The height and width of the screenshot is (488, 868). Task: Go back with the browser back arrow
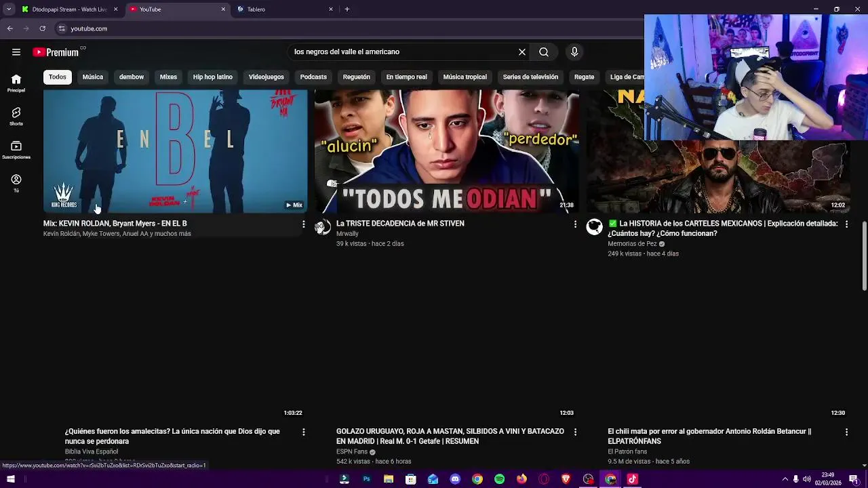pyautogui.click(x=10, y=28)
